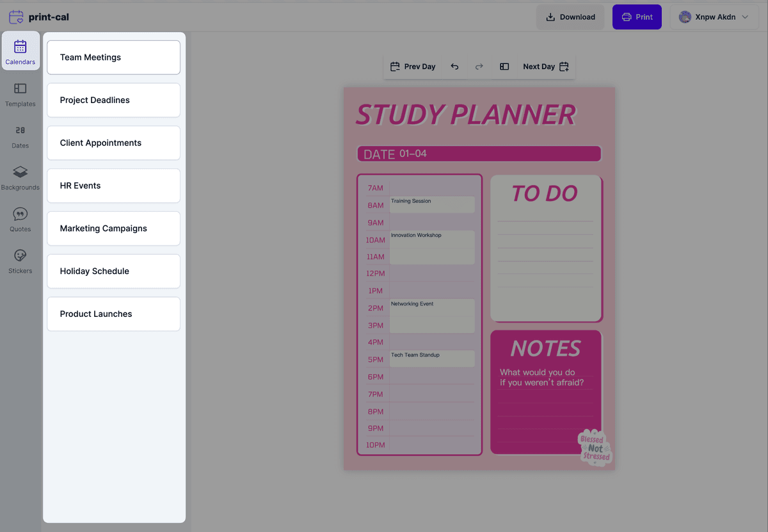
Task: Choose the Project Deadlines calendar
Action: tap(113, 101)
